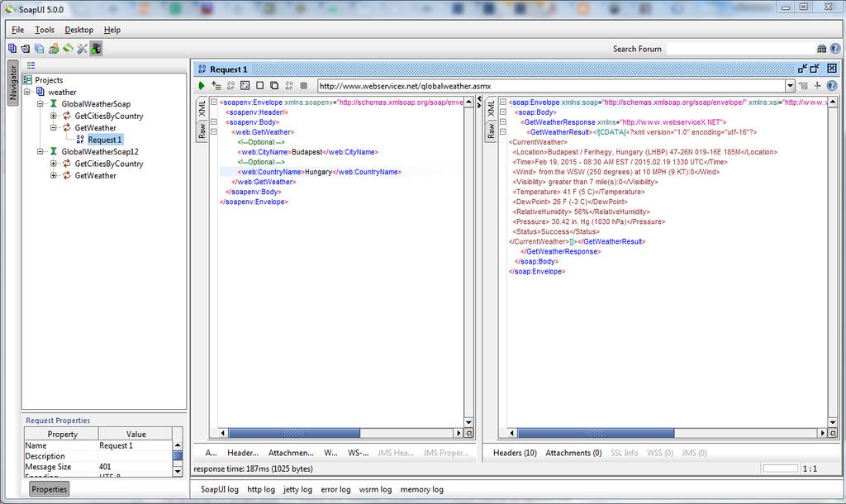Image resolution: width=846 pixels, height=504 pixels.
Task: Open the wsrm log
Action: click(x=376, y=489)
